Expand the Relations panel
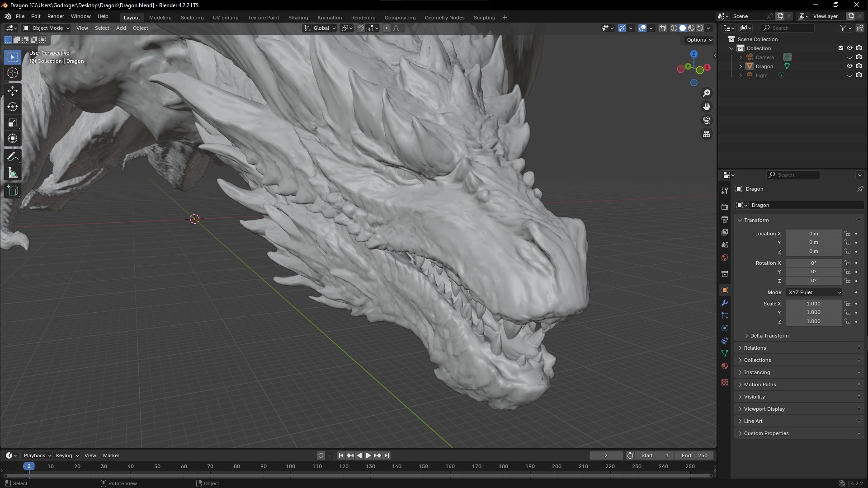This screenshot has height=488, width=868. click(755, 348)
